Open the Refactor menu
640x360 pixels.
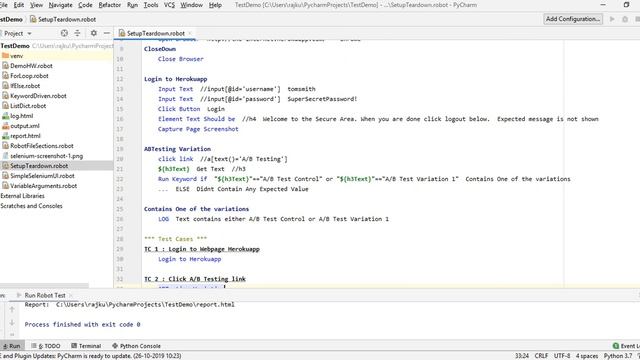click(110, 5)
